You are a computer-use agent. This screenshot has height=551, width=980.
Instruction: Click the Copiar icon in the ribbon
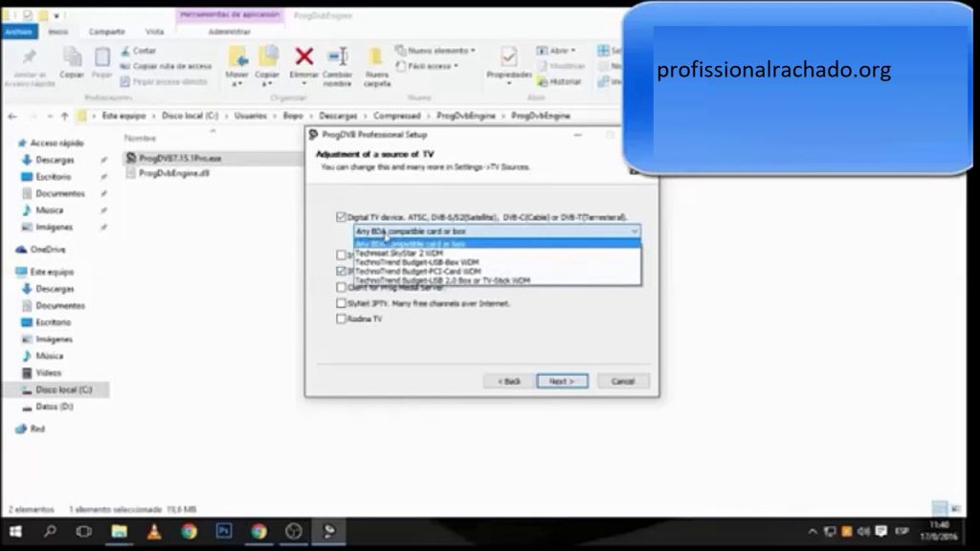pos(72,56)
